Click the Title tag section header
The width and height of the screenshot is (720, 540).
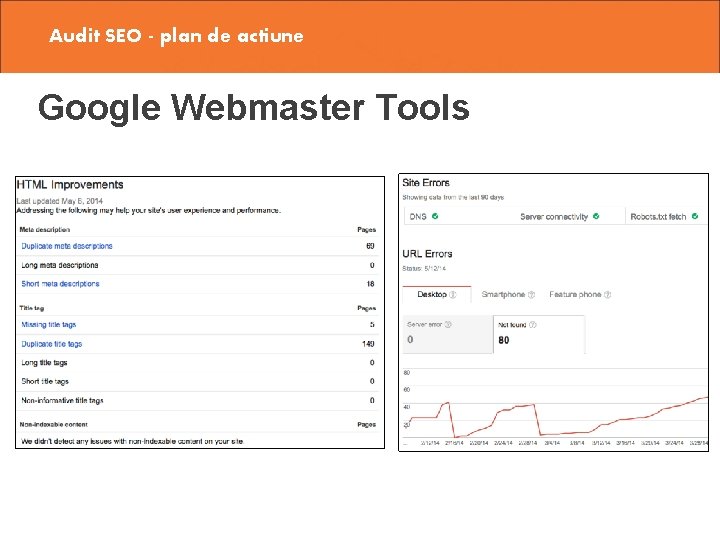(32, 308)
